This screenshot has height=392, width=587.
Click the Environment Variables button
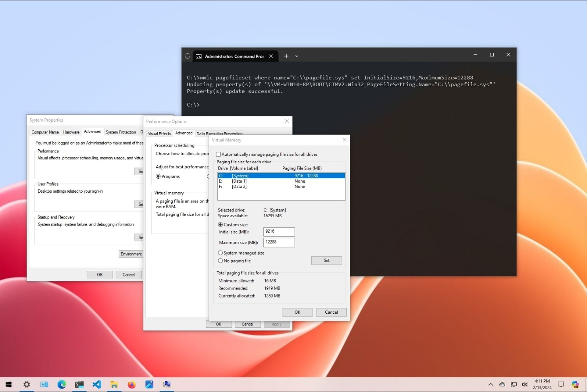coord(131,254)
